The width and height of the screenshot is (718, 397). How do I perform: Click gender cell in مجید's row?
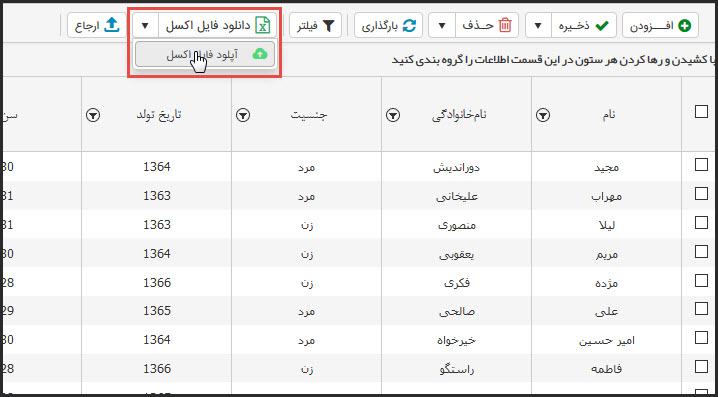coord(307,168)
